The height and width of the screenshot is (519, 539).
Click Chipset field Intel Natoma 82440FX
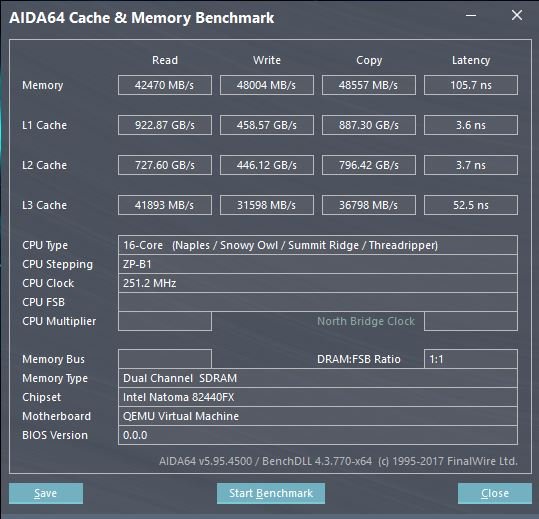318,397
